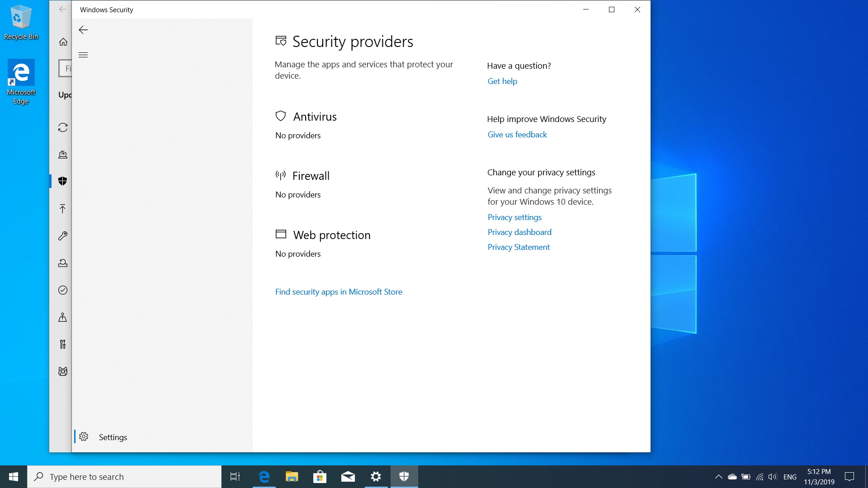Screen dimensions: 868x488
Task: Open Privacy settings link
Action: tap(514, 217)
